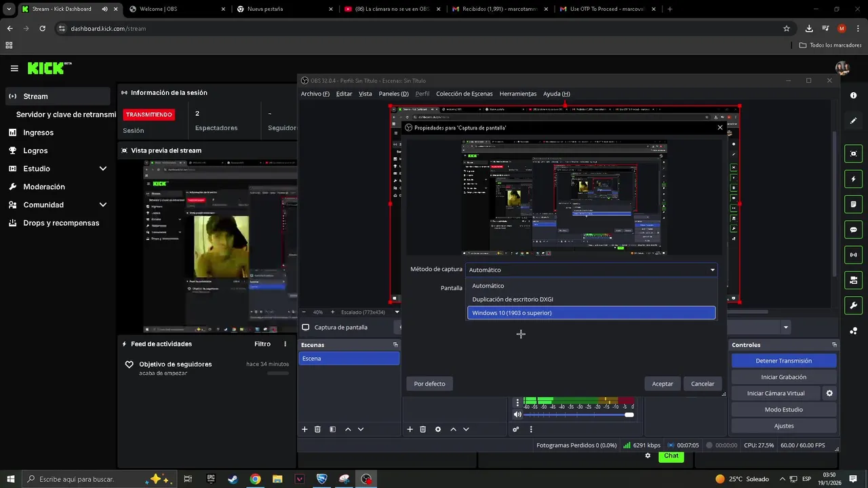Click Por defecto button
Viewport: 868px width, 488px height.
coord(429,384)
